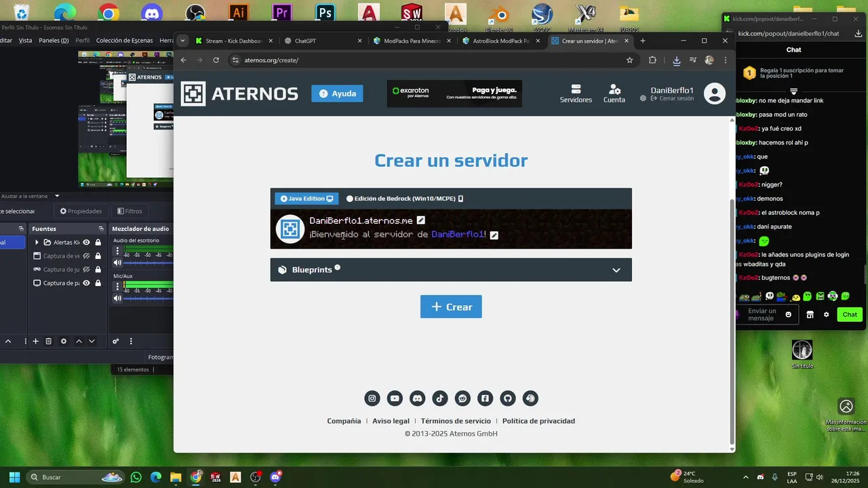This screenshot has height=488, width=868.
Task: Toggle lock on Captura de pantalla source
Action: pyautogui.click(x=98, y=283)
